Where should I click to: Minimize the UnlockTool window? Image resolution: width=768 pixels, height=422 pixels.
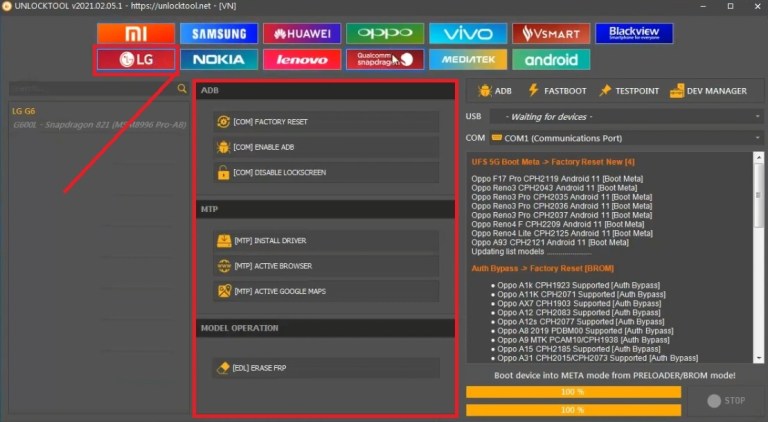tap(703, 6)
